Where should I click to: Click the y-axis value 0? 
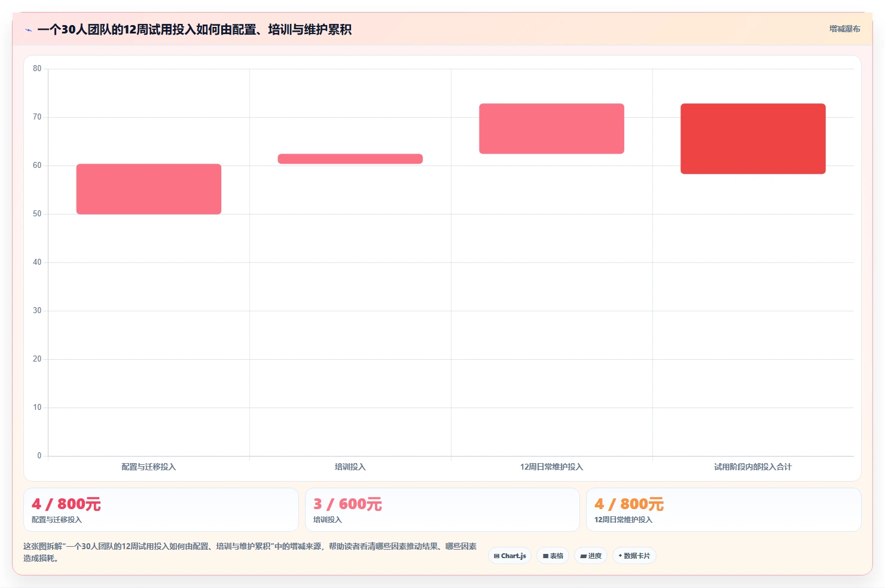coord(39,456)
